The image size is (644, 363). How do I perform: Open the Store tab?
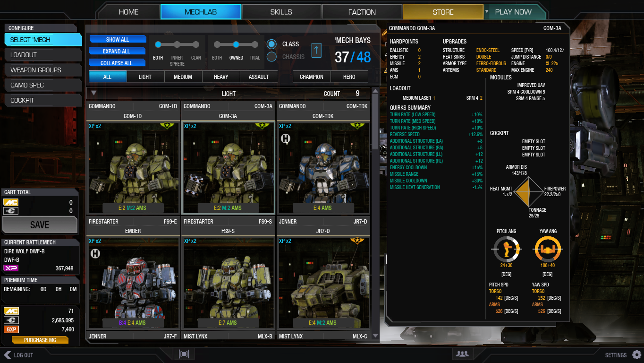click(x=443, y=12)
